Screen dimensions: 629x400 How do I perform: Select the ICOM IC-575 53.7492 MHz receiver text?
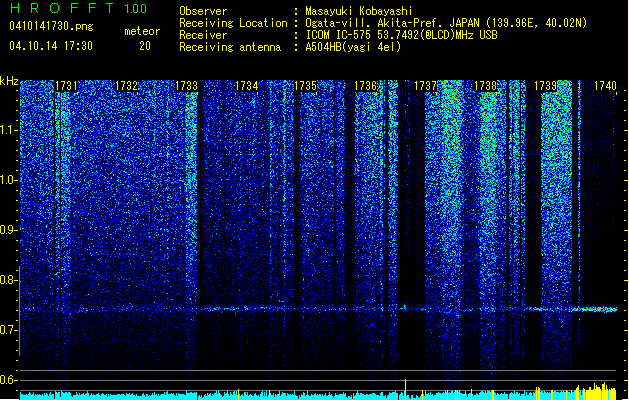pos(401,35)
